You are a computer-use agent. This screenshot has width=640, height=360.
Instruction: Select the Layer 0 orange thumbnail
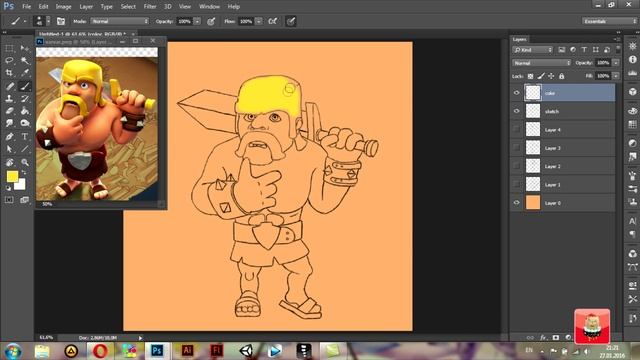[x=533, y=203]
